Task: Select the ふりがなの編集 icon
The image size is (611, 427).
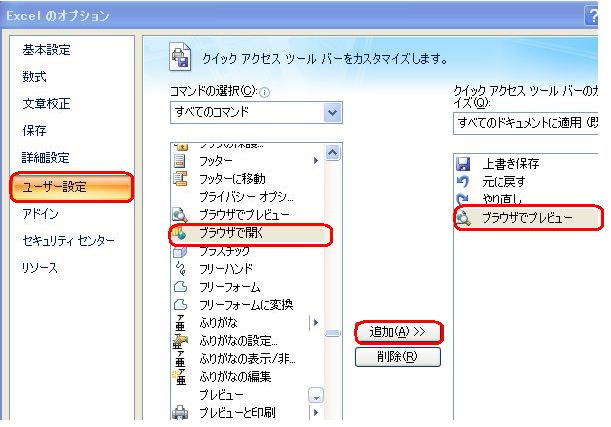Action: point(180,377)
